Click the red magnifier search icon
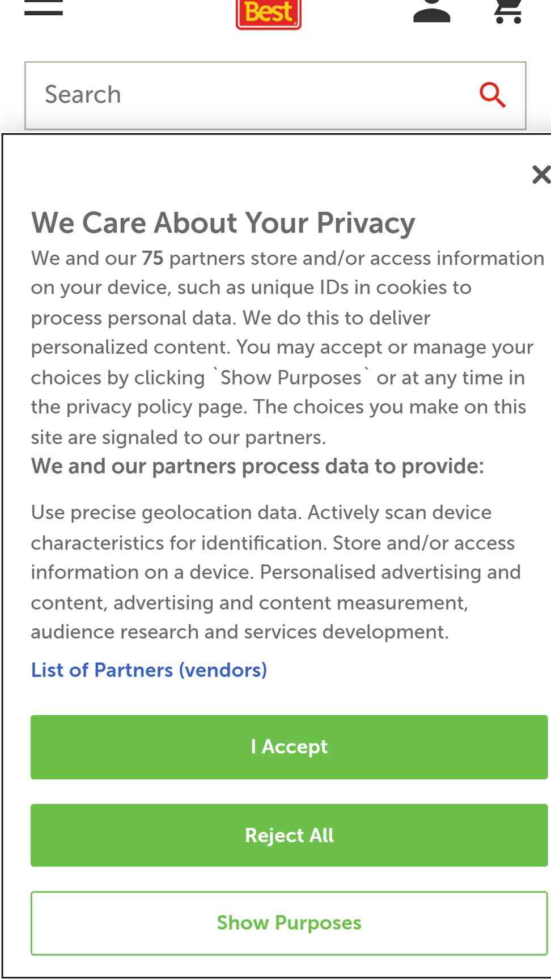 click(x=492, y=95)
